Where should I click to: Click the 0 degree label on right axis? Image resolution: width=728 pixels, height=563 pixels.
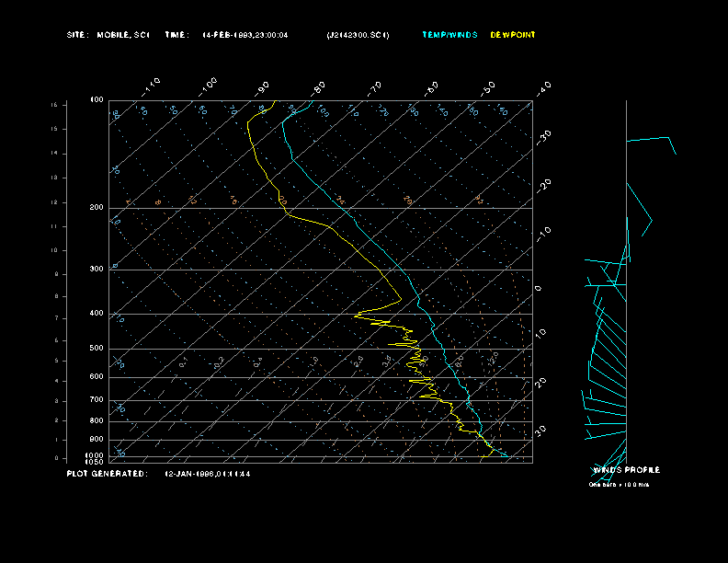pos(539,288)
